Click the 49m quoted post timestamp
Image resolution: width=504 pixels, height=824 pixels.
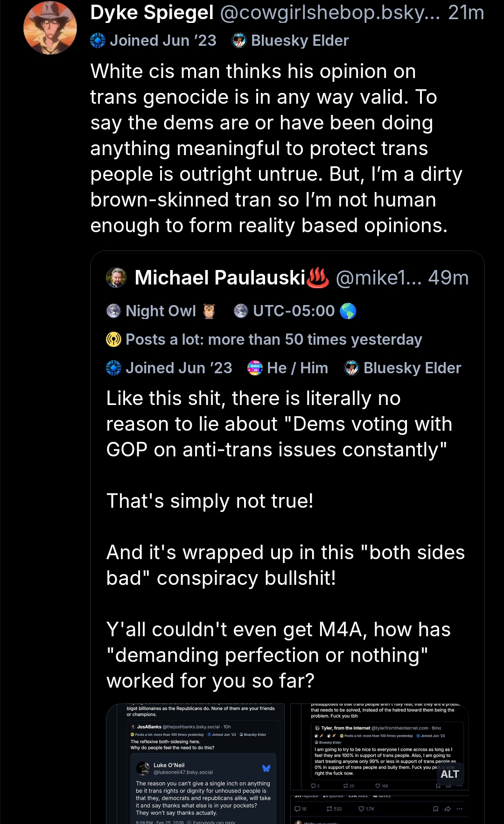click(x=448, y=277)
